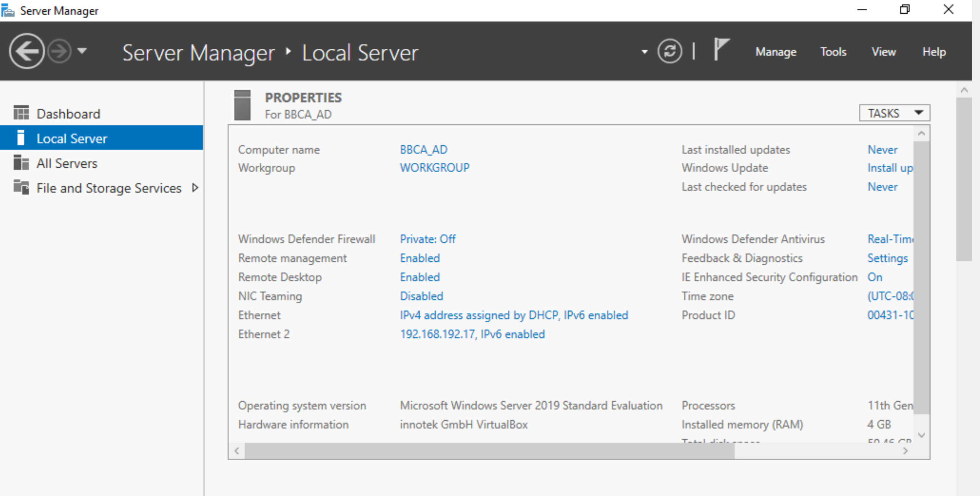Open the TASKS dropdown

click(894, 113)
